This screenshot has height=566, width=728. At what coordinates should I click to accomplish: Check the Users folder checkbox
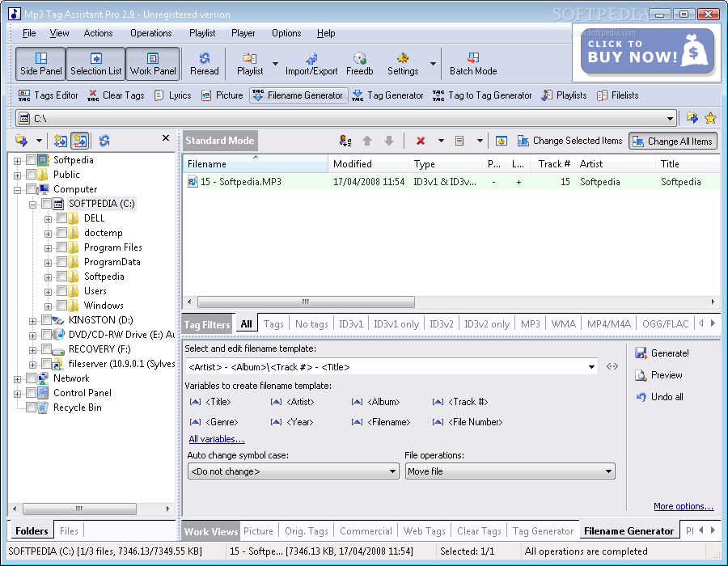point(61,291)
